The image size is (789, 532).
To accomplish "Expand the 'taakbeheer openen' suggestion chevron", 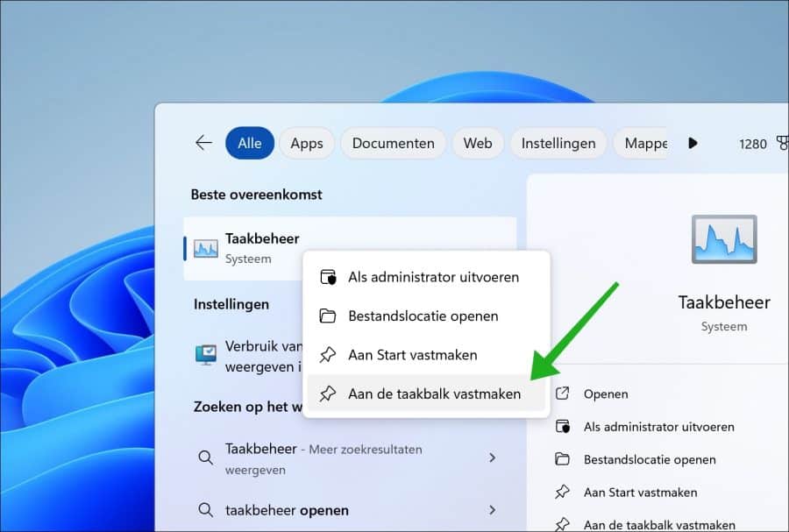I will (493, 509).
